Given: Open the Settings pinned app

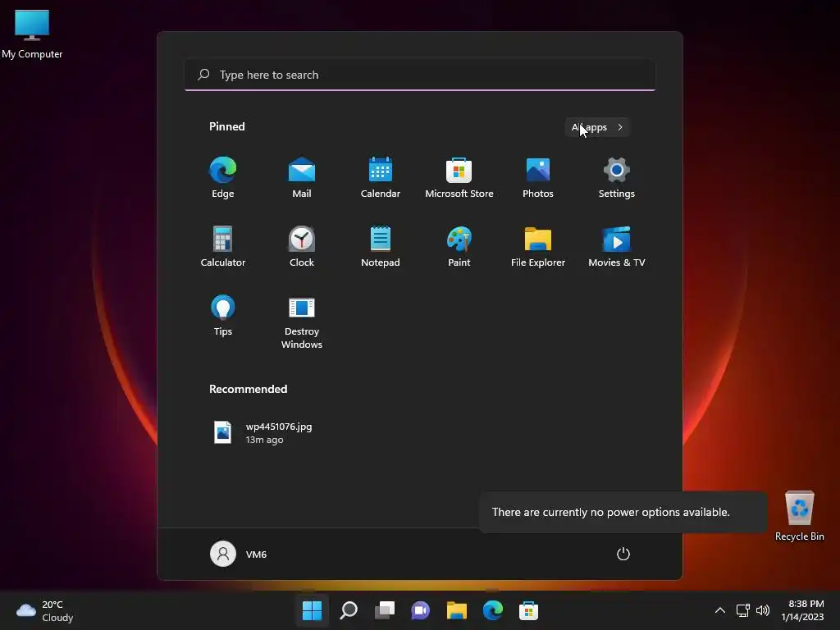Looking at the screenshot, I should click(617, 178).
